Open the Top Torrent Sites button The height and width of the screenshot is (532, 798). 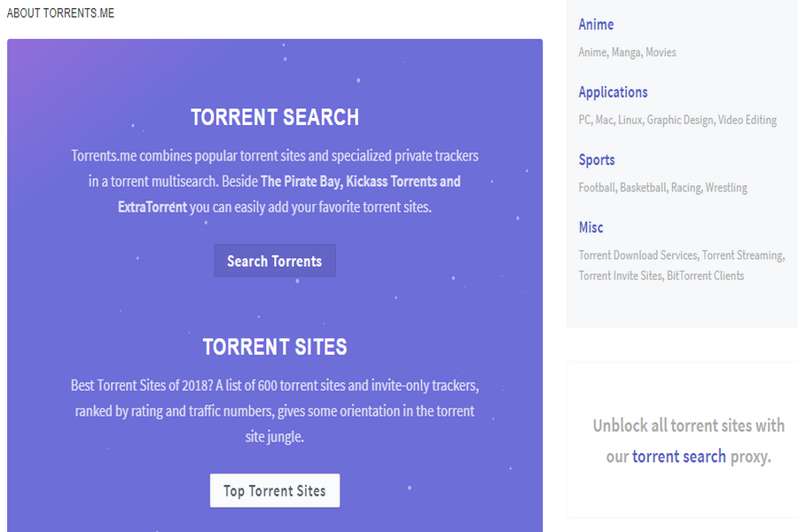click(275, 490)
